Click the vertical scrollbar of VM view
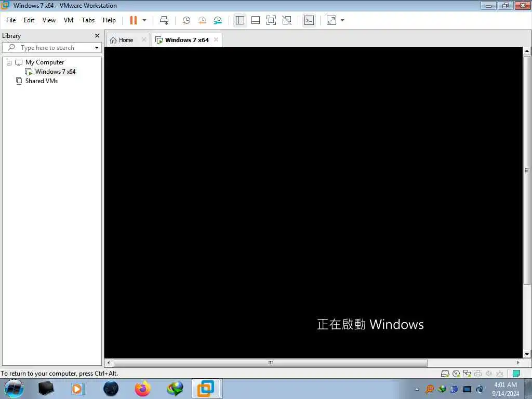Screen dimensions: 532x399 tap(527, 170)
